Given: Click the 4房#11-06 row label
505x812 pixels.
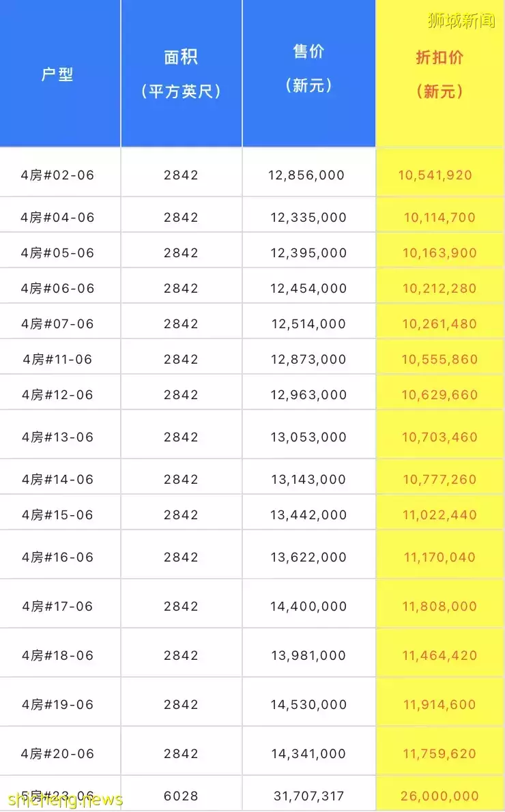Looking at the screenshot, I should pyautogui.click(x=57, y=360).
